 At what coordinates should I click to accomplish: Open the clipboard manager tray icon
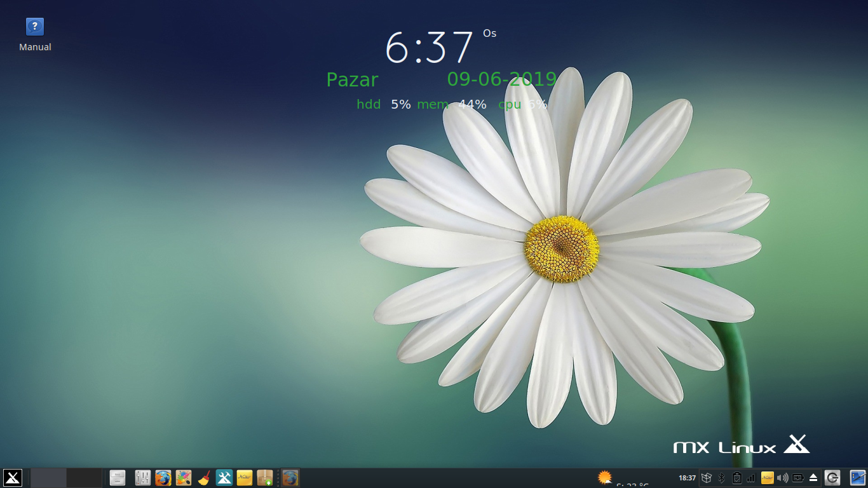coord(736,478)
